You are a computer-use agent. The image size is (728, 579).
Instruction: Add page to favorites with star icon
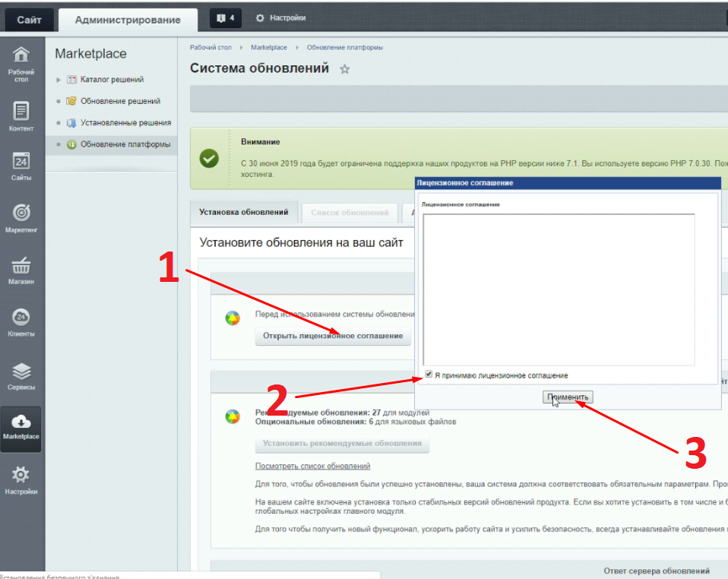pyautogui.click(x=344, y=69)
